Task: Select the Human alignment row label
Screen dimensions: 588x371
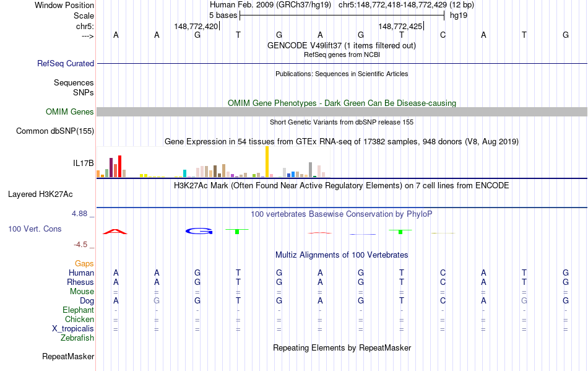Action: click(81, 273)
